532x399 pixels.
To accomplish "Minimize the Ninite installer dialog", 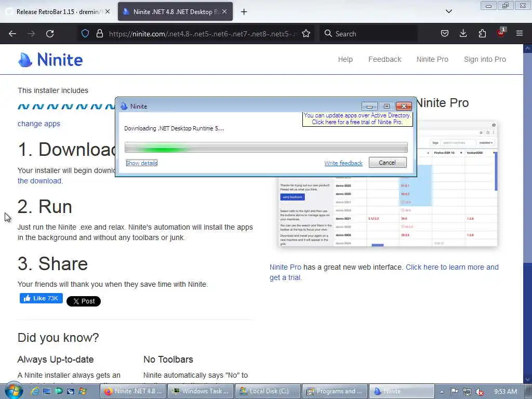I will (x=369, y=107).
